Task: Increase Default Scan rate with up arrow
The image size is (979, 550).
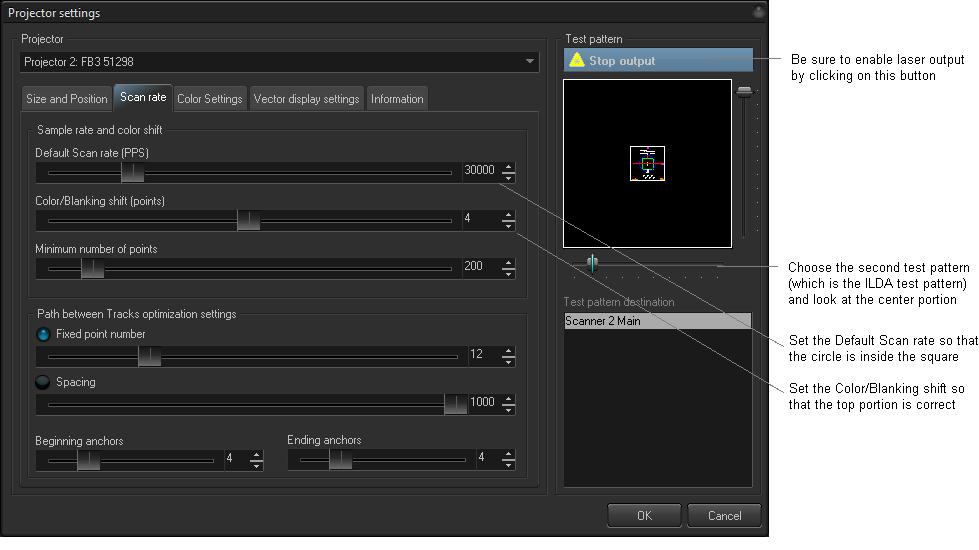Action: click(509, 166)
